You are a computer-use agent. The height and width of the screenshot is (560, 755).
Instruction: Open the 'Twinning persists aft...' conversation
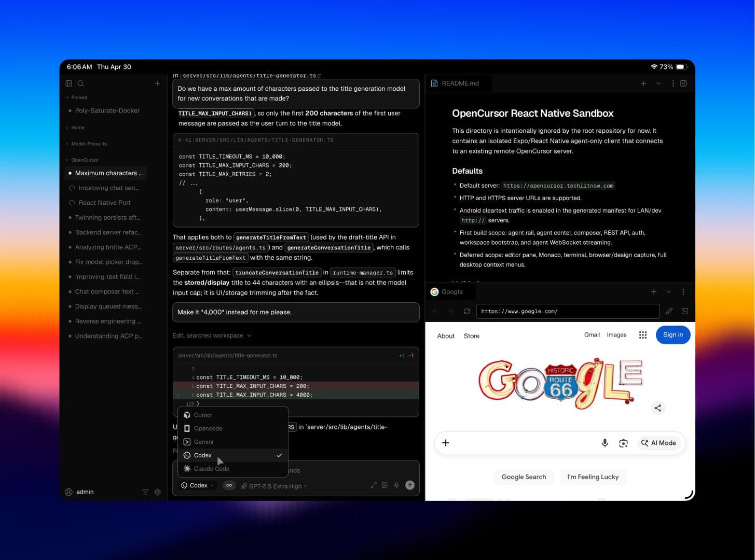click(x=106, y=217)
